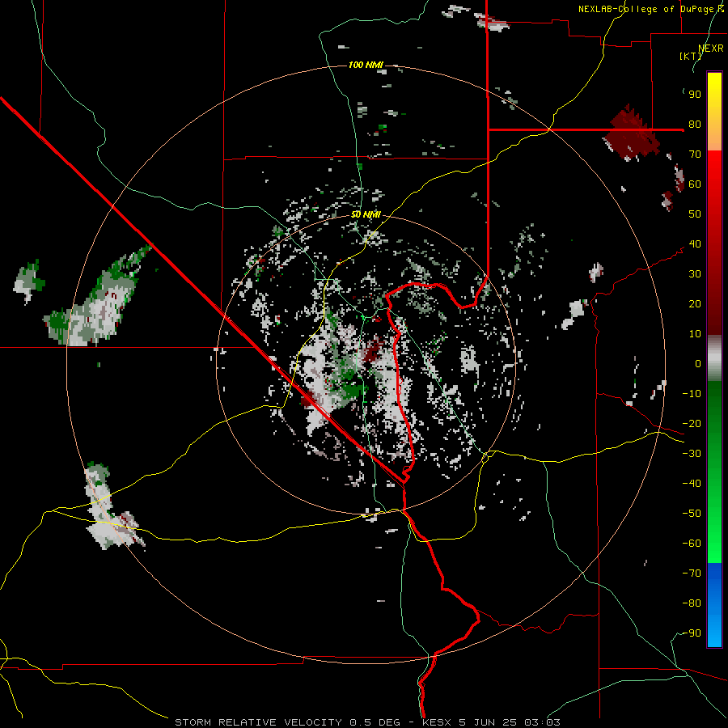Image resolution: width=728 pixels, height=728 pixels.
Task: Click the -50 scale value
Action: tap(692, 514)
